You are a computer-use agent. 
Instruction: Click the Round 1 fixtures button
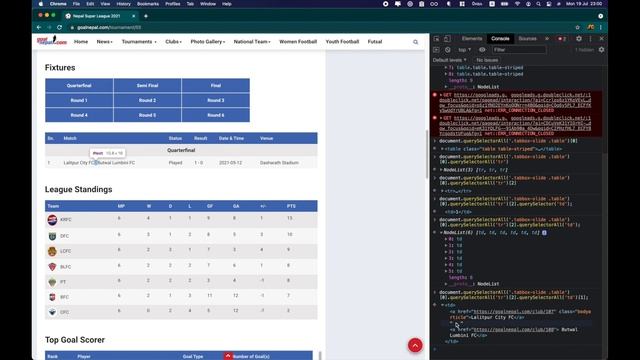pyautogui.click(x=79, y=100)
